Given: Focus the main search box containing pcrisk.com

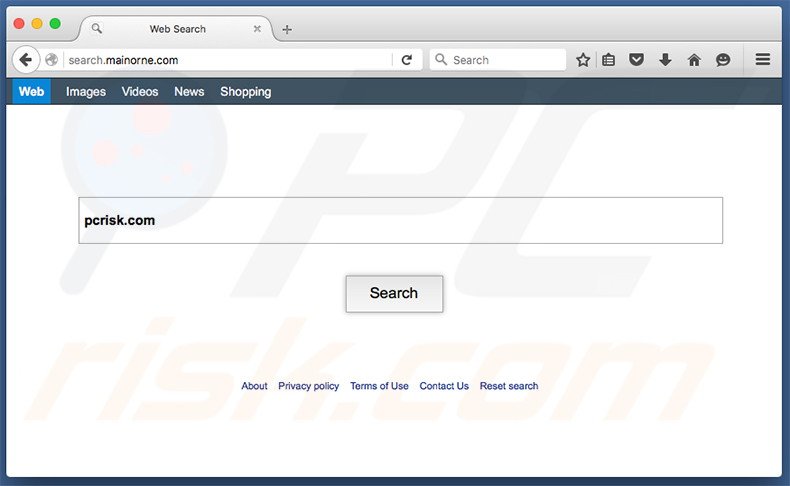Looking at the screenshot, I should (x=401, y=220).
